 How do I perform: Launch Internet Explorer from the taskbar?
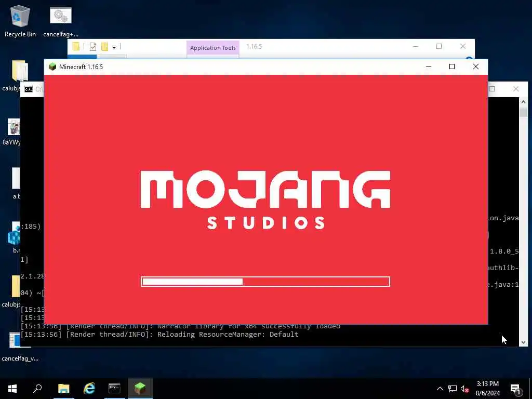click(89, 389)
